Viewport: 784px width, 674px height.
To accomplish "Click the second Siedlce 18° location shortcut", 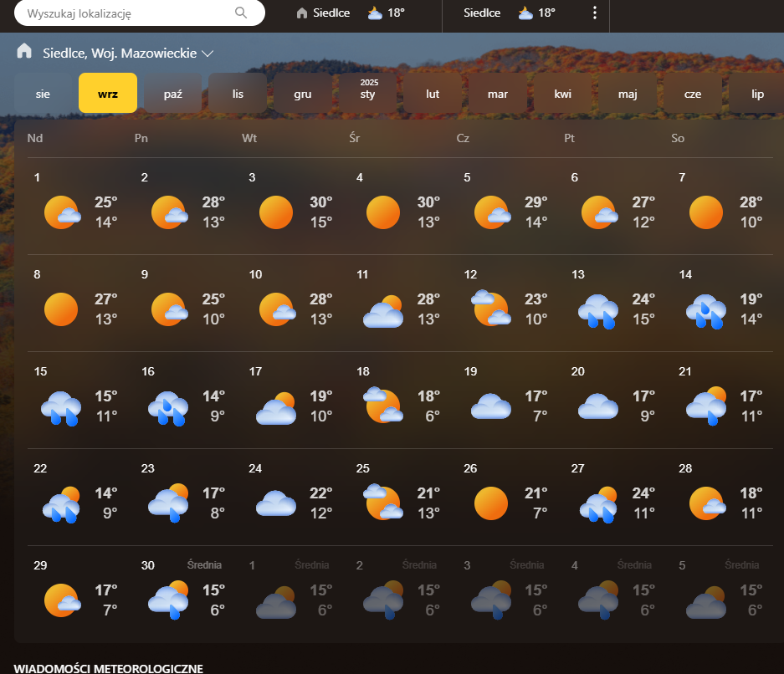I will [509, 13].
